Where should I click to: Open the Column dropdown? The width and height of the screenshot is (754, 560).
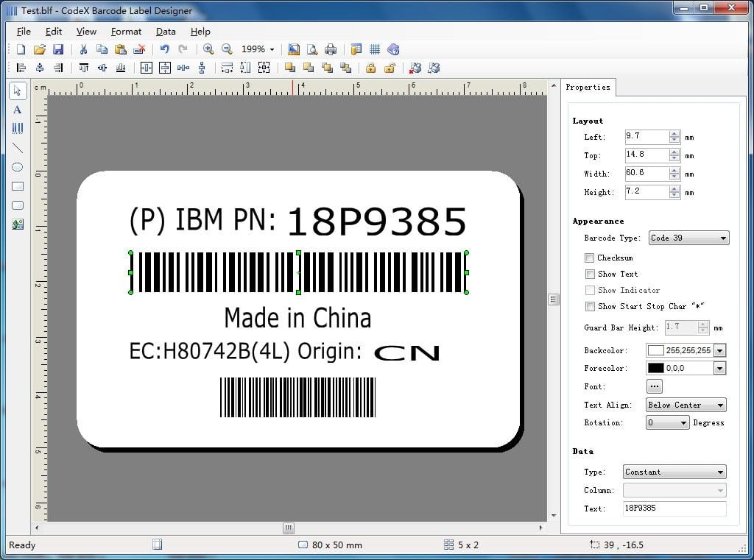pos(674,490)
